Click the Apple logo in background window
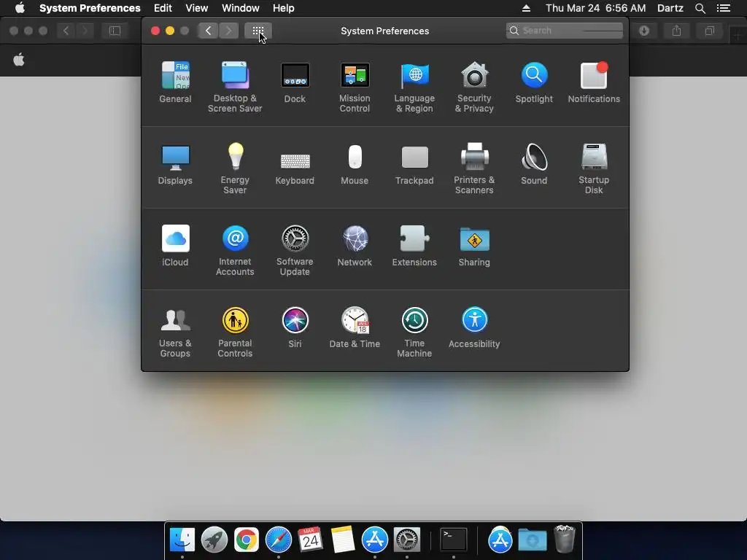This screenshot has height=560, width=747. (x=19, y=60)
